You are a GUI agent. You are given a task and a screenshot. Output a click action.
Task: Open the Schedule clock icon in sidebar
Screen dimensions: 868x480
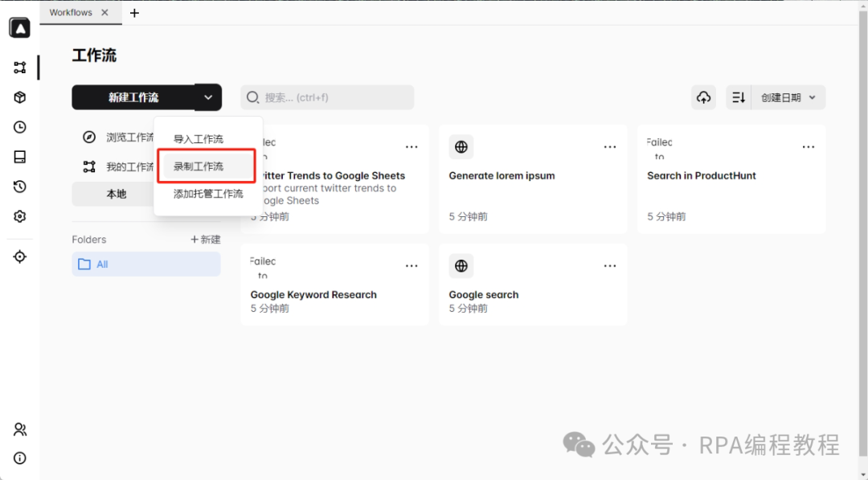pyautogui.click(x=20, y=127)
